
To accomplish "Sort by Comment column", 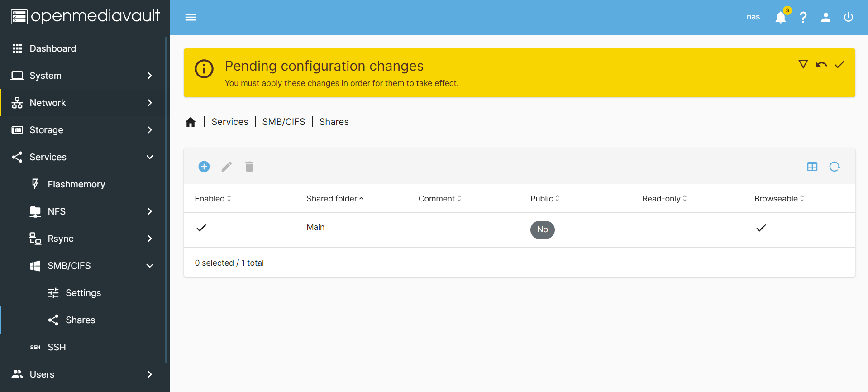I will coord(440,198).
